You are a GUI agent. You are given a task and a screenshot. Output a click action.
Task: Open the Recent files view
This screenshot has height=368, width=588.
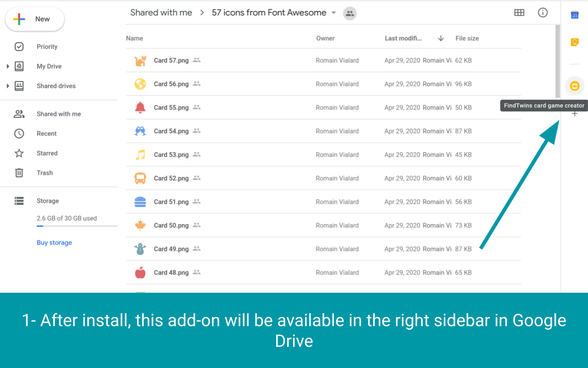(46, 133)
